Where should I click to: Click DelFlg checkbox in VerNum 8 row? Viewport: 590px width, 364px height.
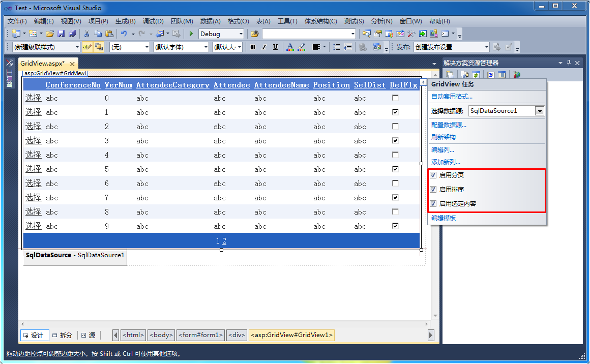(x=395, y=211)
